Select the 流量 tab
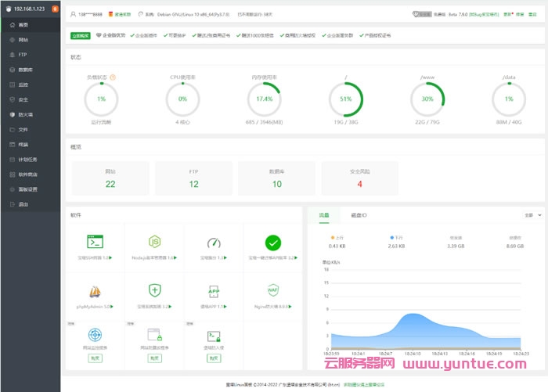 (x=324, y=214)
